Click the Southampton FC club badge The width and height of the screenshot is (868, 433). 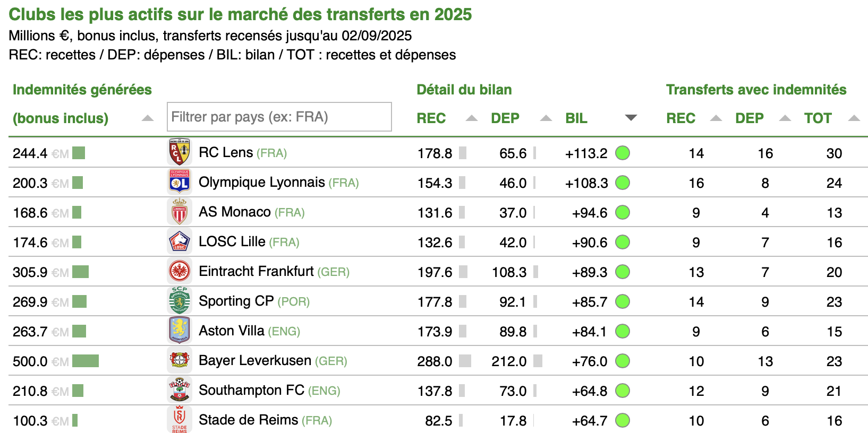pos(180,391)
